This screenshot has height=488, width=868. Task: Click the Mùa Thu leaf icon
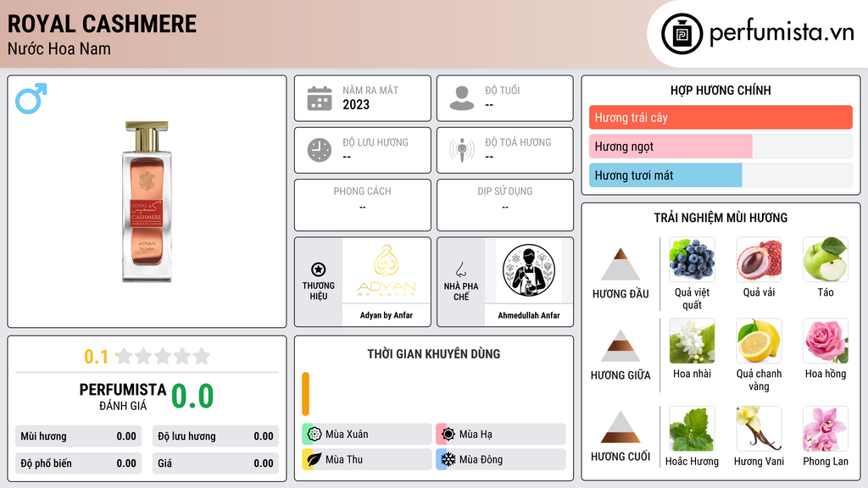tap(314, 459)
